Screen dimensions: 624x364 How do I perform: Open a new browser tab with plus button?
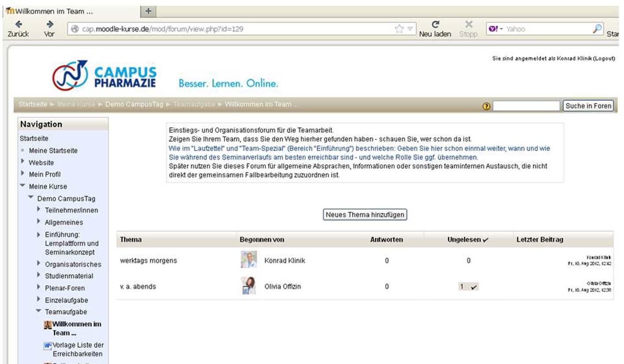point(148,11)
